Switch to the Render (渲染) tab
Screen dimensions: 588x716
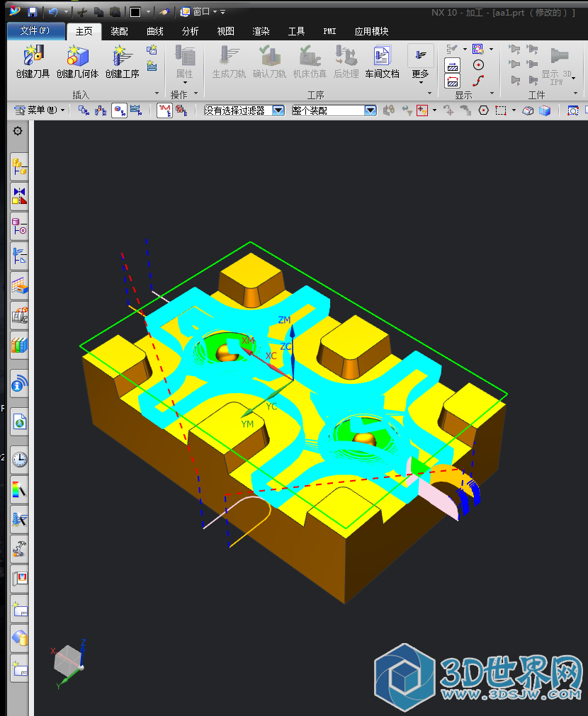pyautogui.click(x=261, y=31)
